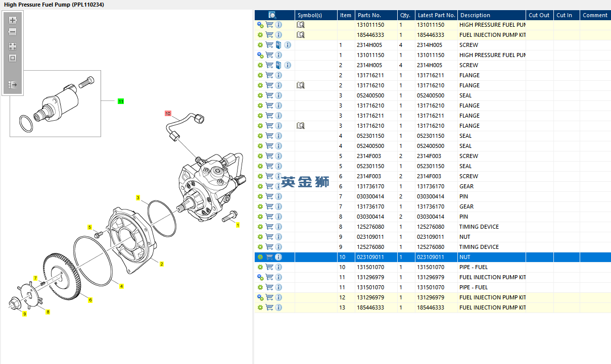Click yellow callout 6 beside the gear
This screenshot has height=364, width=611.
pos(90,300)
